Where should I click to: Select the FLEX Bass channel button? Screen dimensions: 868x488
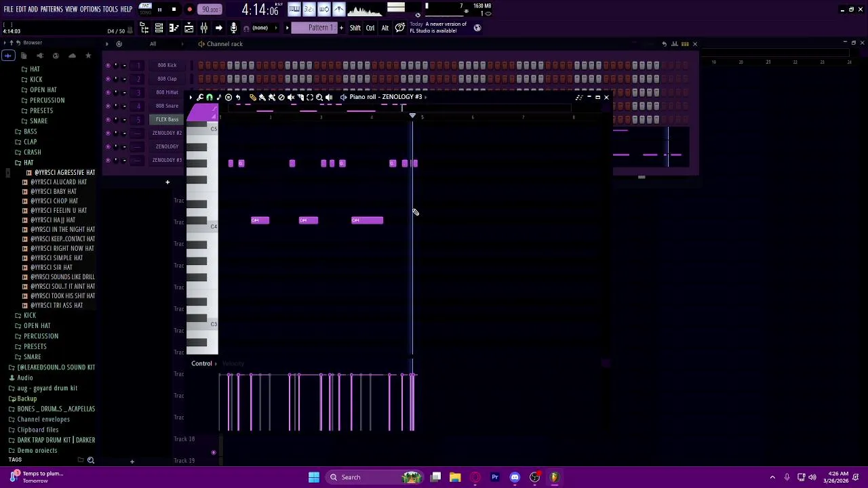167,119
